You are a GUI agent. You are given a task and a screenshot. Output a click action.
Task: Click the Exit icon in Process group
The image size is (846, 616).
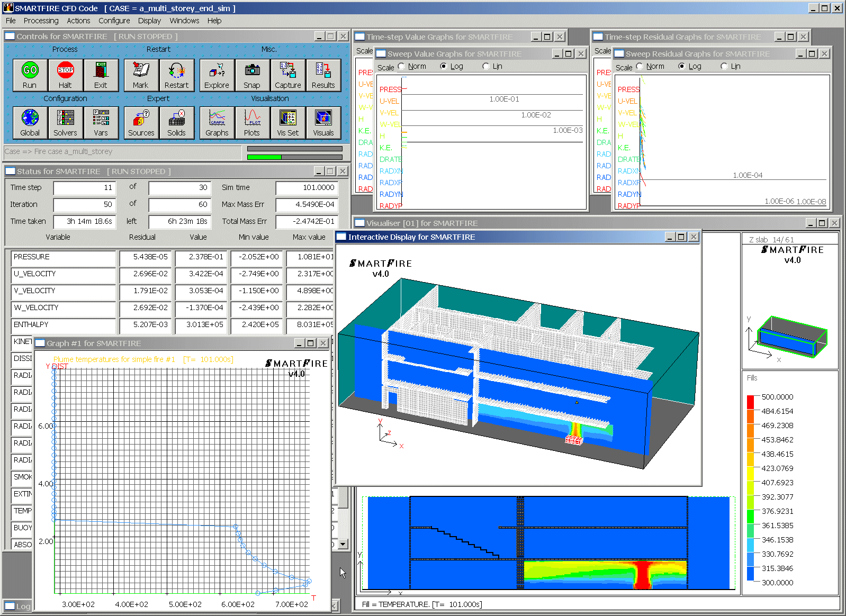click(101, 75)
